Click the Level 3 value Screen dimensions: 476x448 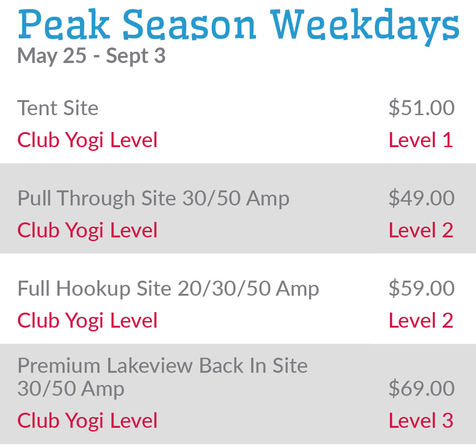tap(421, 421)
